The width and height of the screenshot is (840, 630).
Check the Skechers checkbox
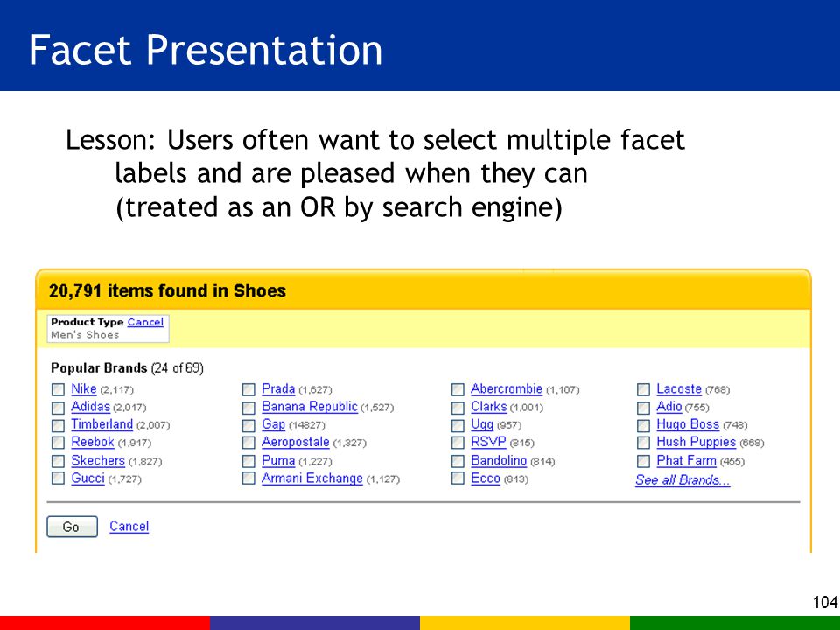(x=58, y=461)
